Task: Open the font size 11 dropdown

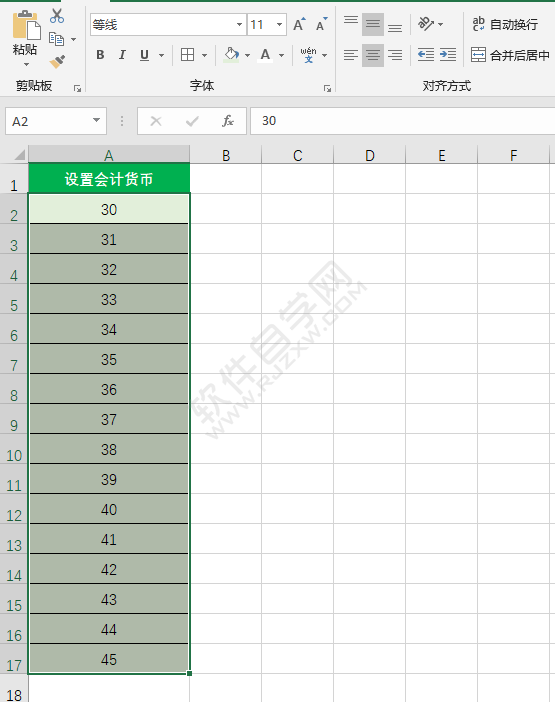Action: [x=279, y=25]
